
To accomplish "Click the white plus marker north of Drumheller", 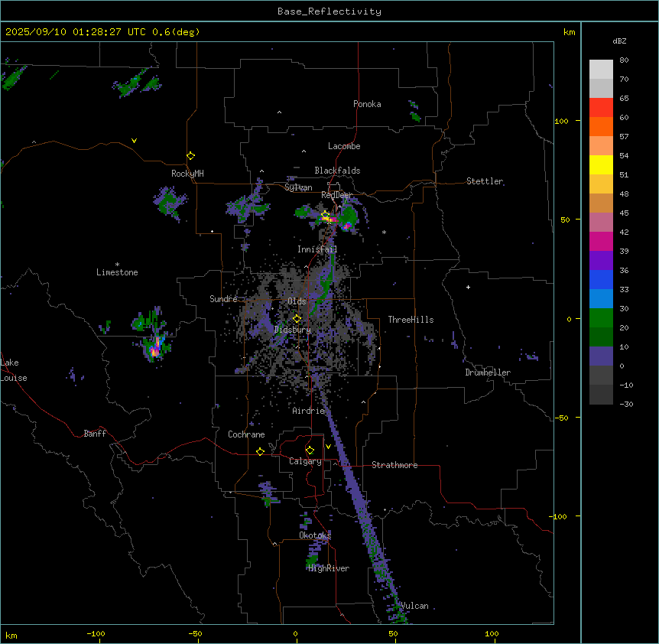I will coord(468,287).
